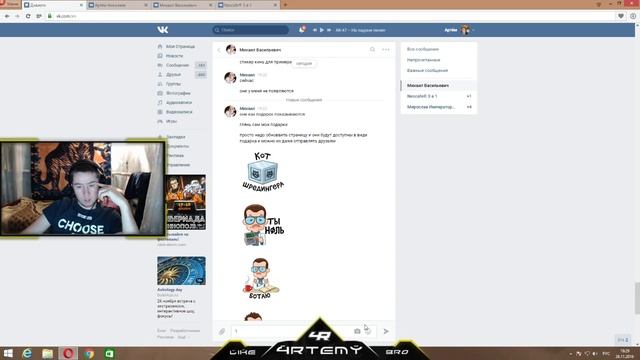
Task: Open the Windows Start menu
Action: [x=8, y=353]
